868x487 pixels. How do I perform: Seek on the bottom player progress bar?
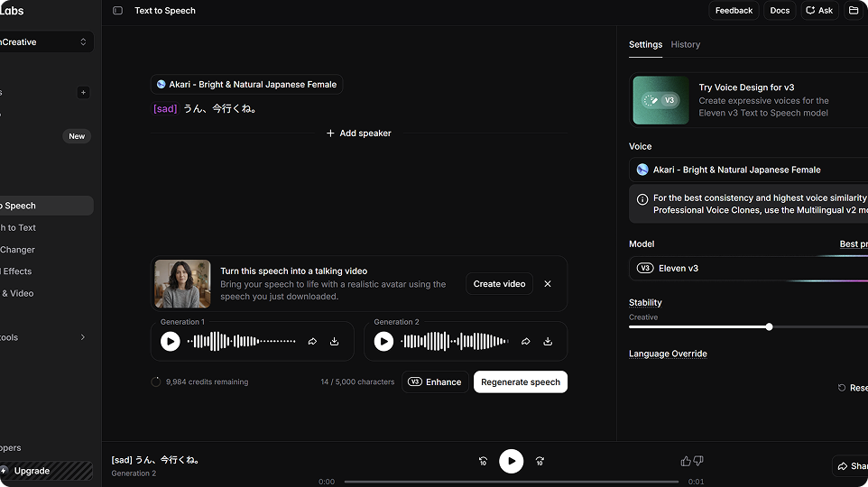(x=511, y=482)
